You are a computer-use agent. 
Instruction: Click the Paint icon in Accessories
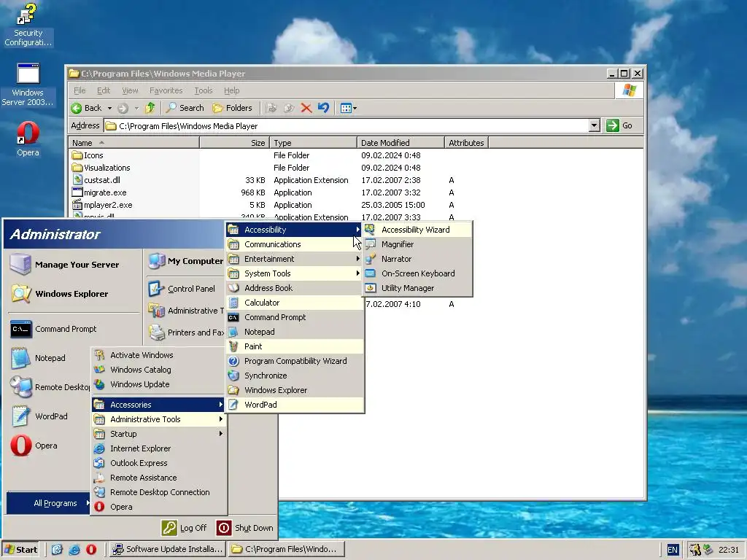coord(233,346)
